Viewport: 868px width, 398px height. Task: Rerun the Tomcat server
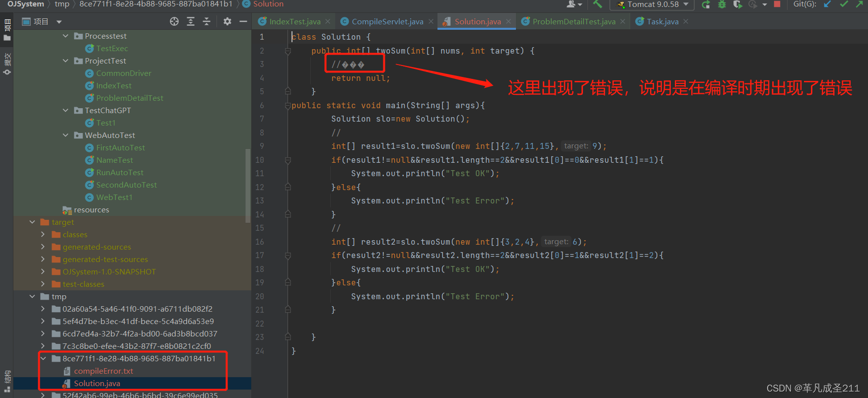tap(706, 4)
